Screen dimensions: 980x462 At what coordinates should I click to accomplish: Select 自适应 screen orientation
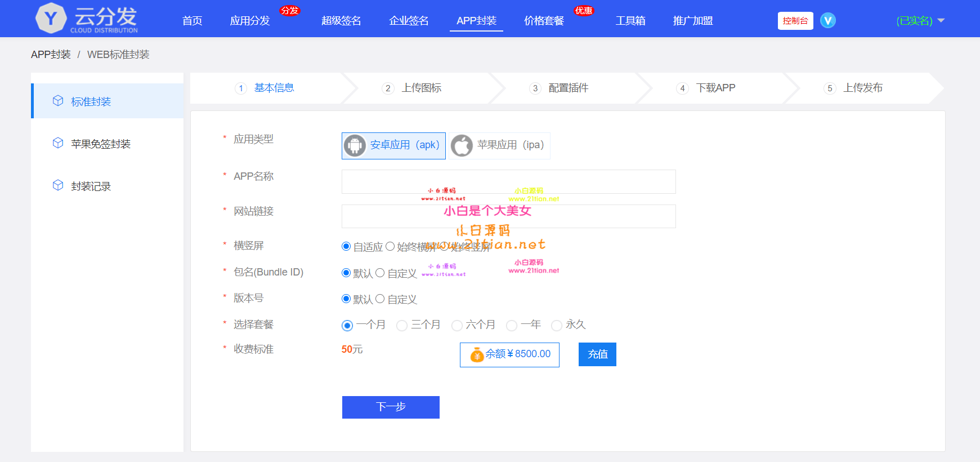(x=346, y=246)
